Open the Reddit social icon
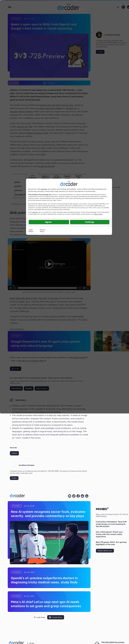129x644 pixels. [x=82, y=496]
